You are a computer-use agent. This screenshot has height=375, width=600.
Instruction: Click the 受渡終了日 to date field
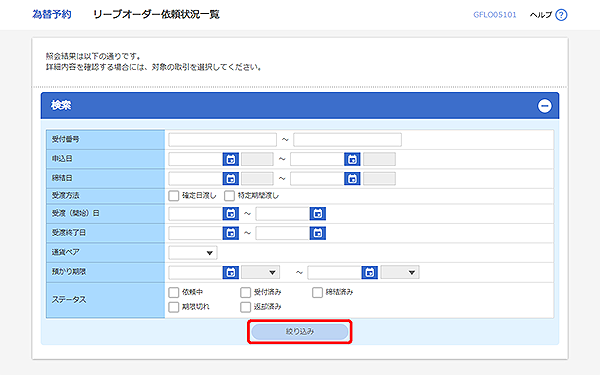pos(283,233)
